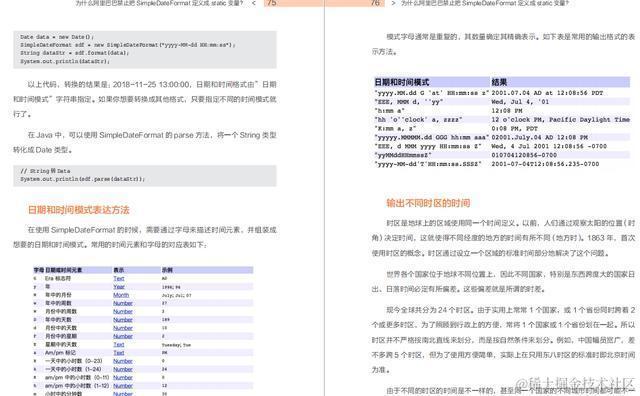The height and width of the screenshot is (396, 640).
Task: Open the Text link in Era row
Action: point(119,278)
